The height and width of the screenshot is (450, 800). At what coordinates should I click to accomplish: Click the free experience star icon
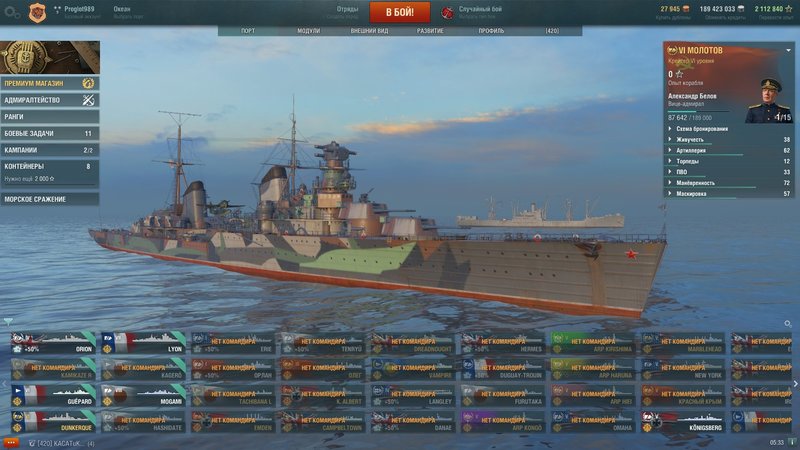click(789, 9)
